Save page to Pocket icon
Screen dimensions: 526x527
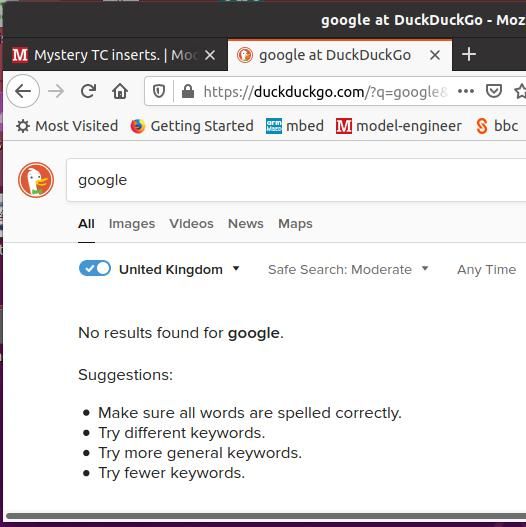pos(494,91)
